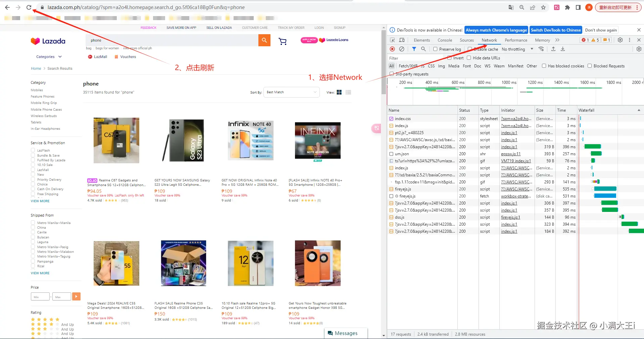The image size is (644, 339).
Task: Click Switch DevTools to Chinese button
Action: click(556, 30)
